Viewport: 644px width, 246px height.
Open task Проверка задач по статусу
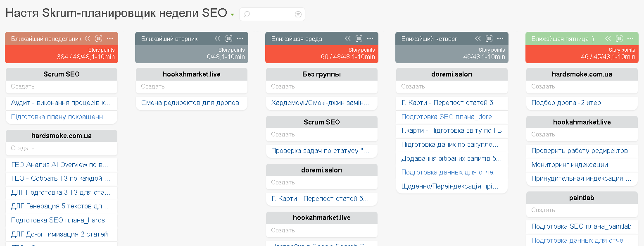(x=321, y=150)
